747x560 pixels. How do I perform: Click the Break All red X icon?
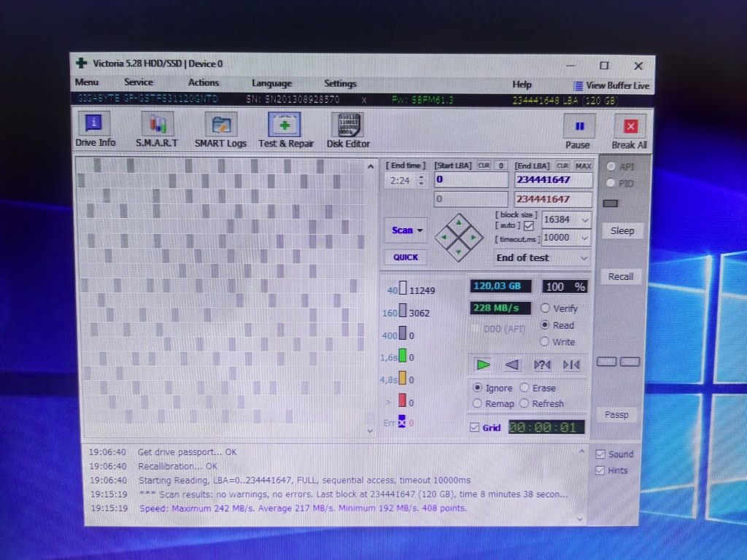630,127
